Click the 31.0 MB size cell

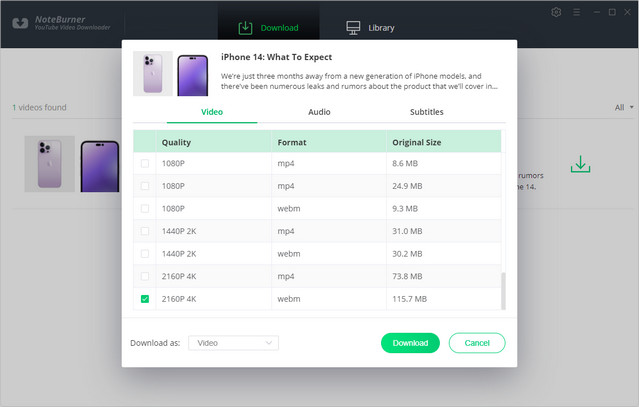[407, 231]
